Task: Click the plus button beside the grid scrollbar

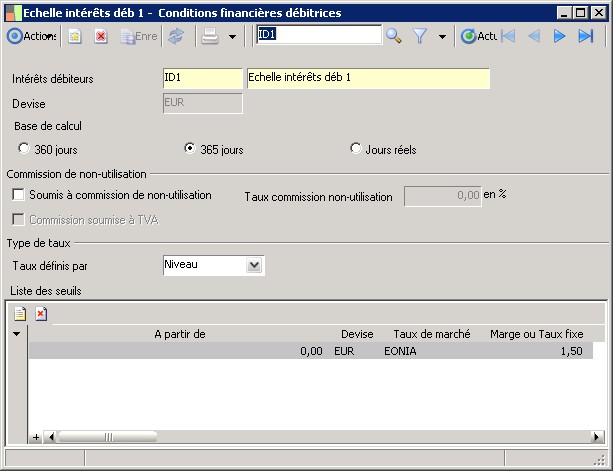Action: [x=36, y=437]
